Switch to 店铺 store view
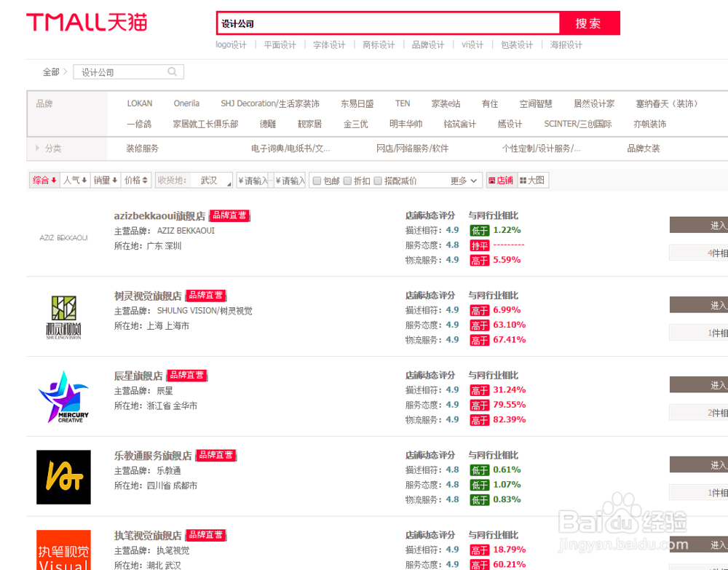The width and height of the screenshot is (728, 570). 501,180
